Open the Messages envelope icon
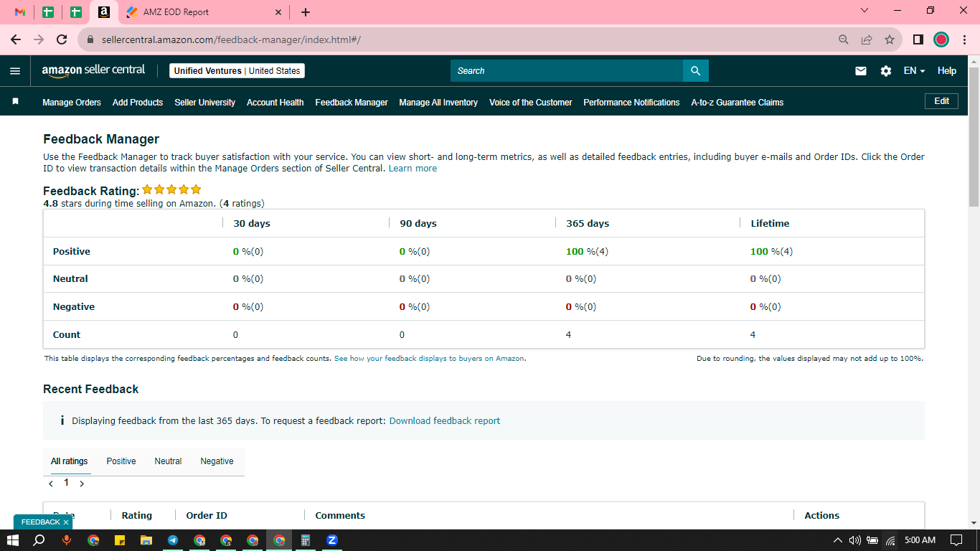Screen dimensions: 980x551 tap(861, 71)
